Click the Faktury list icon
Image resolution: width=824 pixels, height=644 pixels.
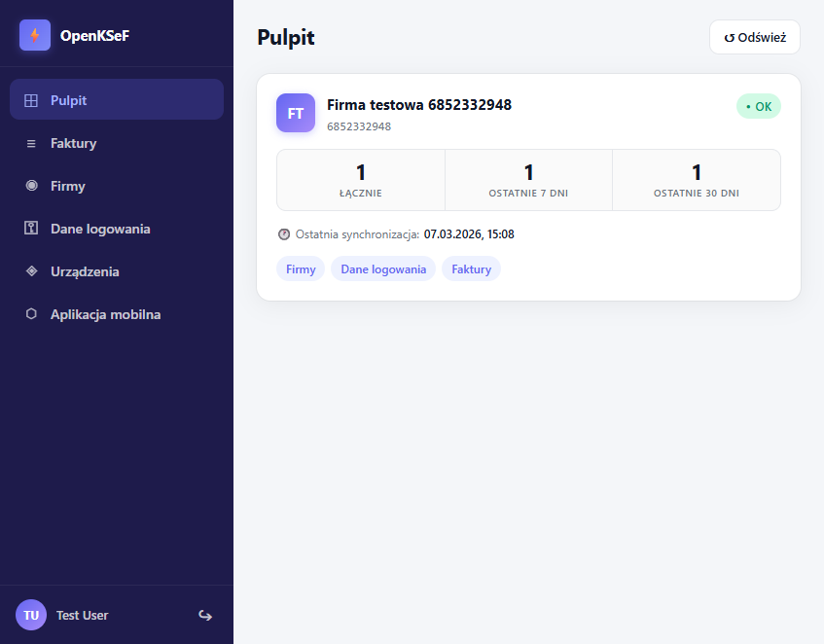coord(29,143)
